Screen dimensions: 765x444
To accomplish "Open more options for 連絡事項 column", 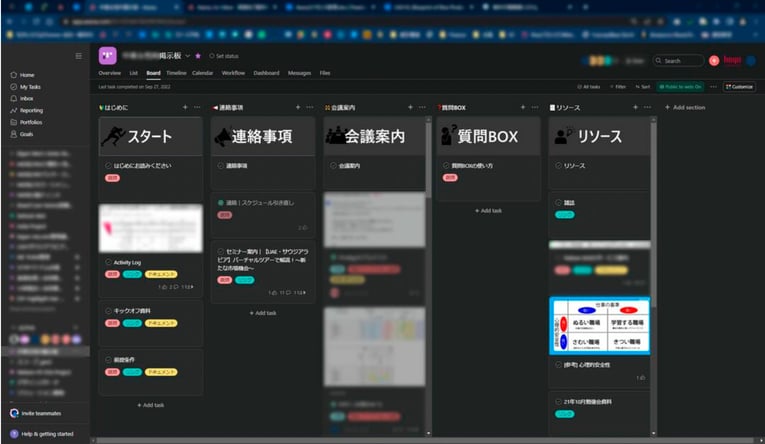I will (x=310, y=107).
